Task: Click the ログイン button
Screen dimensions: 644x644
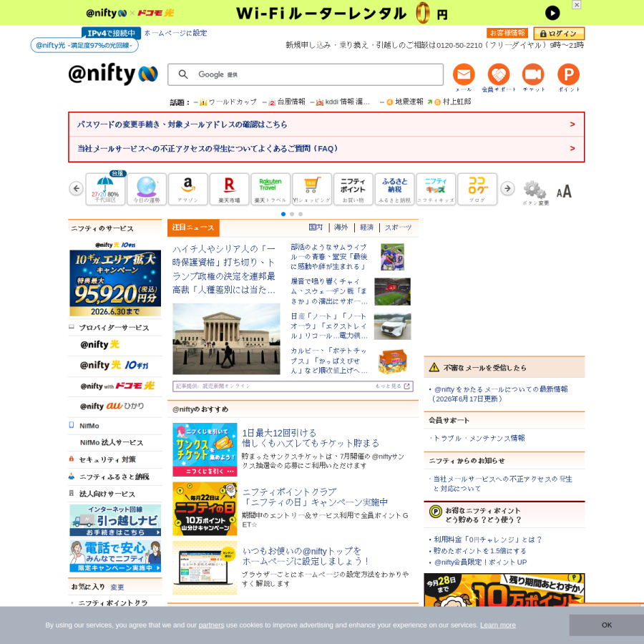Action: pyautogui.click(x=559, y=33)
